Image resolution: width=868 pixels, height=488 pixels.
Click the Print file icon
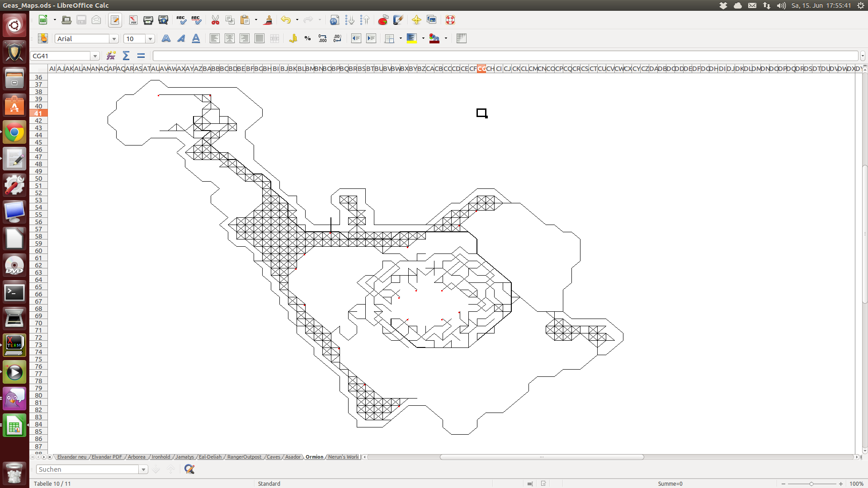148,20
